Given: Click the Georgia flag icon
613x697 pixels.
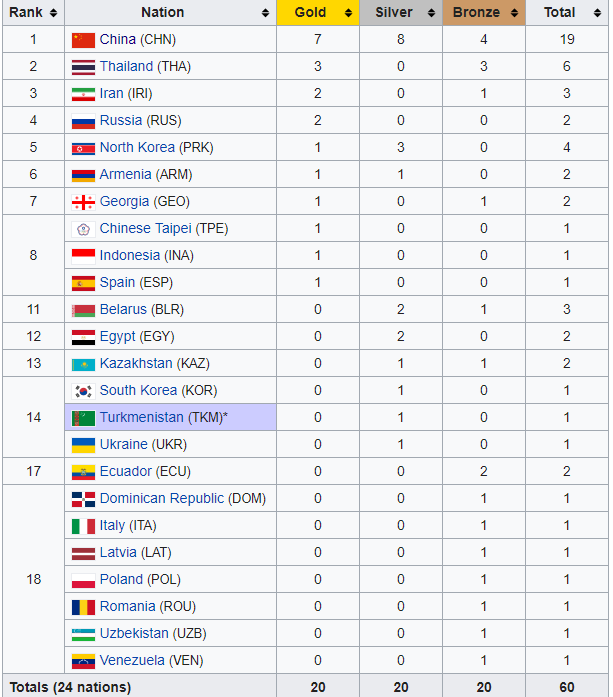Looking at the screenshot, I should pyautogui.click(x=83, y=202).
